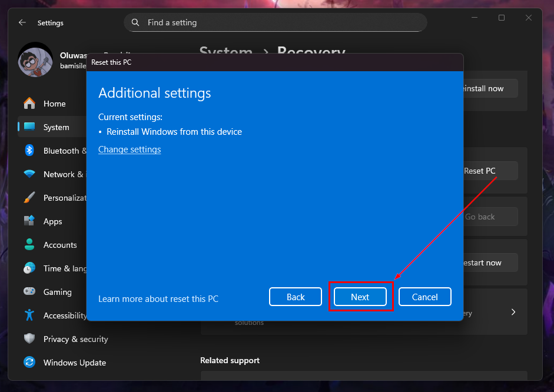Click the Network Wi-Fi icon

29,174
